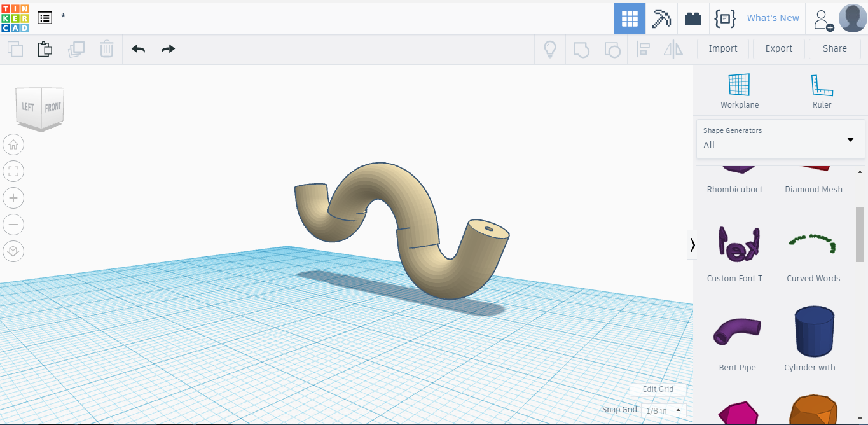The height and width of the screenshot is (425, 868).
Task: Select the Workplane tool
Action: [x=740, y=91]
